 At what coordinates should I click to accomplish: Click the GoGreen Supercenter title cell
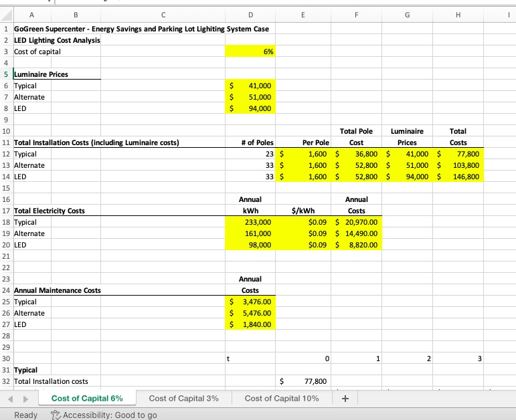click(x=141, y=29)
